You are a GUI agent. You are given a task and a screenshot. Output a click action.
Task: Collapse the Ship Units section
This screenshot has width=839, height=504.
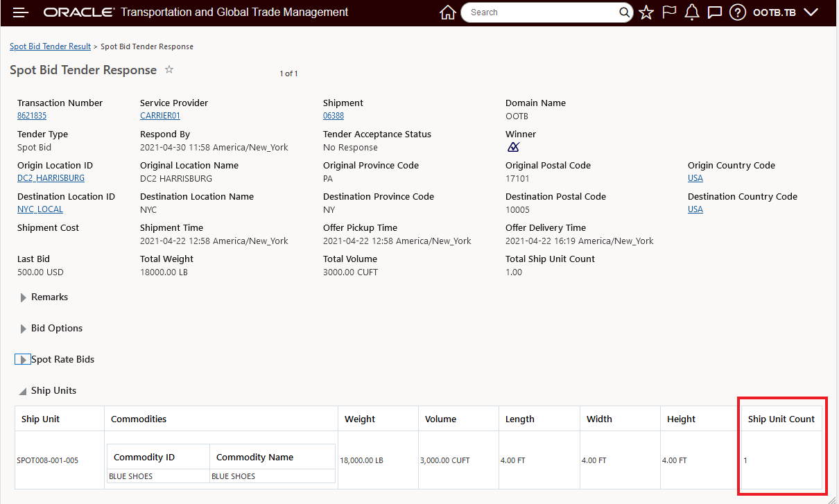click(23, 391)
